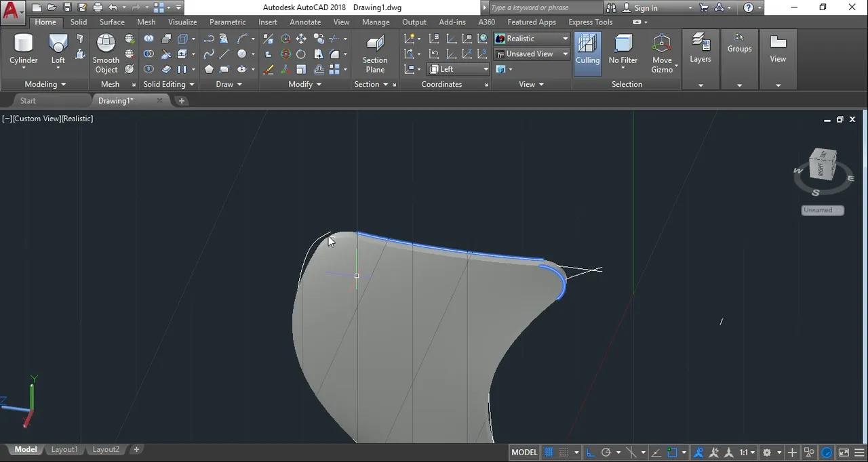Click the Help question mark icon
Image resolution: width=868 pixels, height=462 pixels.
748,7
